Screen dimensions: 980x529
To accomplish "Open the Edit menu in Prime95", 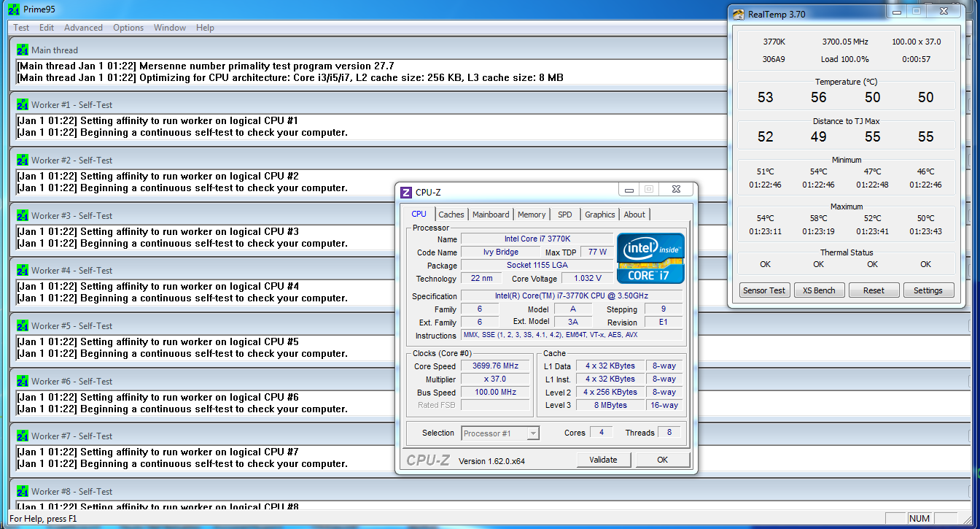I will pyautogui.click(x=47, y=28).
